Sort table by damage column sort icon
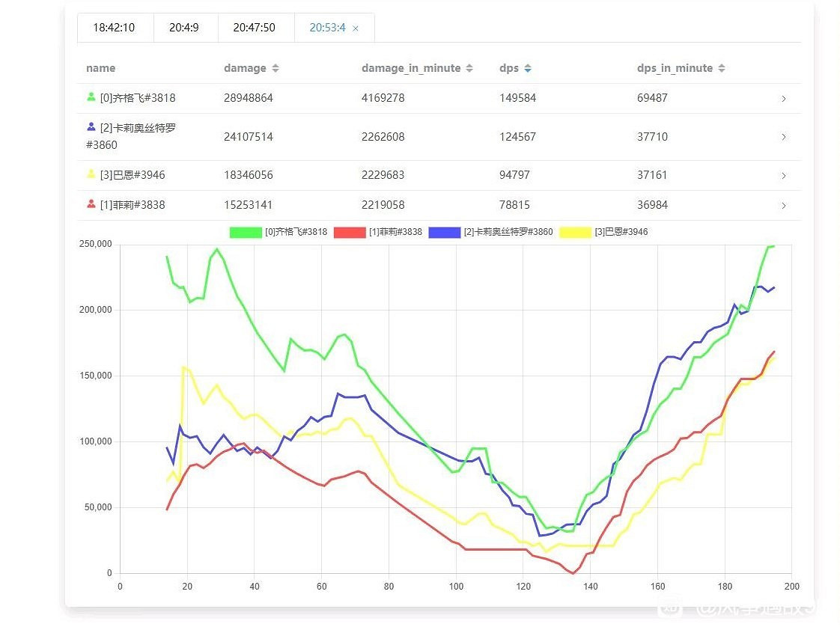Image resolution: width=840 pixels, height=627 pixels. point(276,68)
